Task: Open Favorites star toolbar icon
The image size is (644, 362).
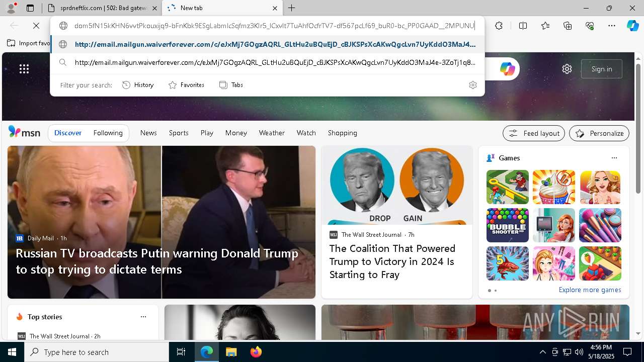Action: coord(545,26)
